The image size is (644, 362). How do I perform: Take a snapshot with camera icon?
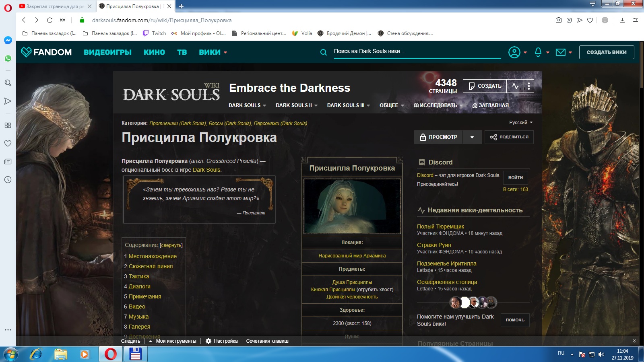[559, 20]
